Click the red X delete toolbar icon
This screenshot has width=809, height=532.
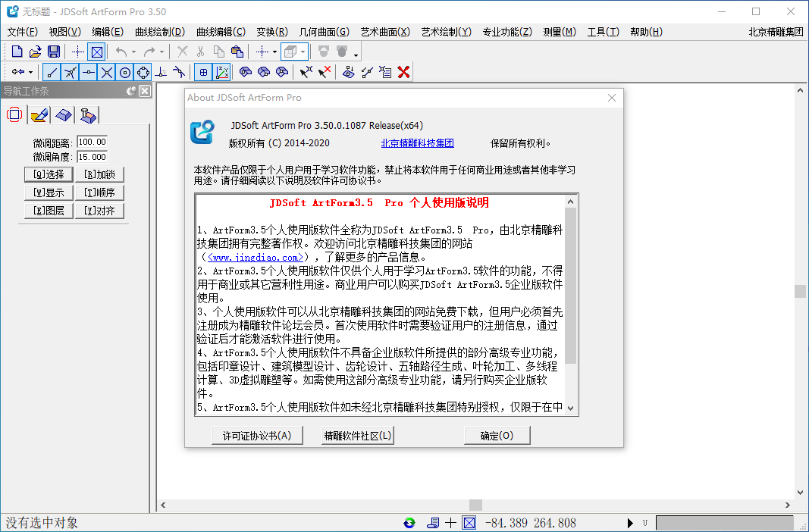[404, 72]
